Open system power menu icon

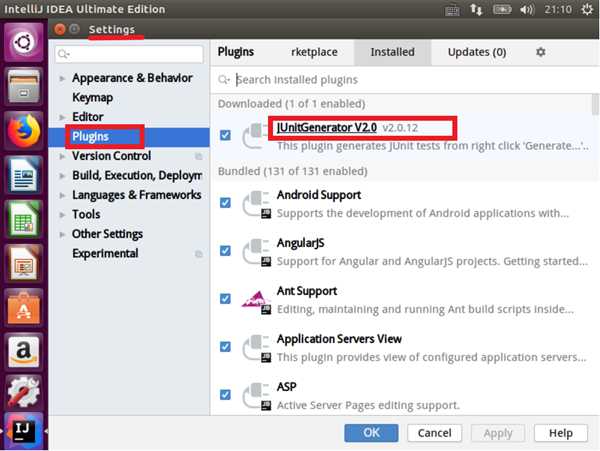pos(587,9)
